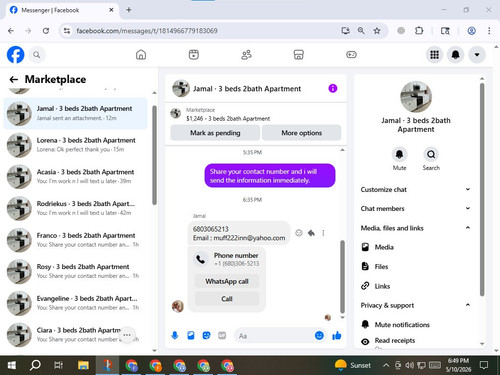Open Media in info panel
Viewport: 500px width, 375px height.
tap(416, 247)
